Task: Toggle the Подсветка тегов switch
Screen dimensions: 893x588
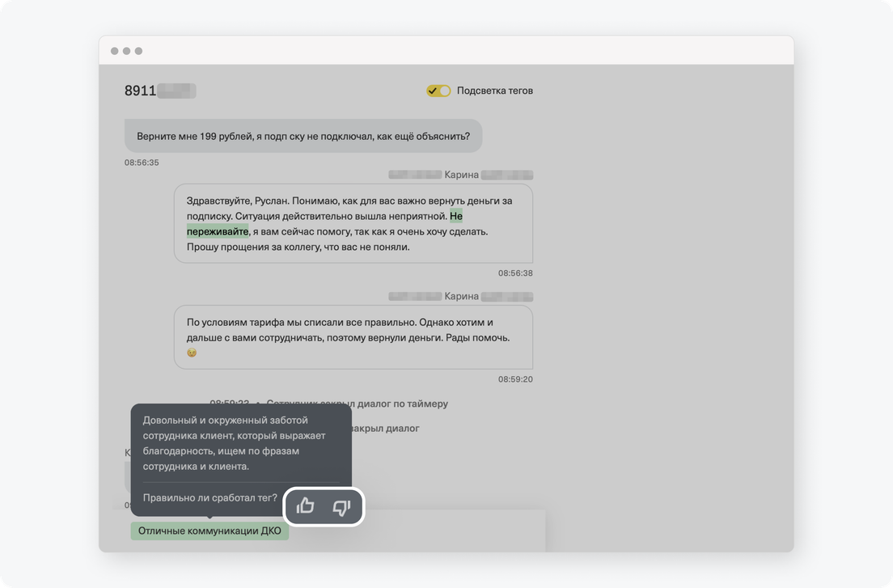Action: [438, 91]
